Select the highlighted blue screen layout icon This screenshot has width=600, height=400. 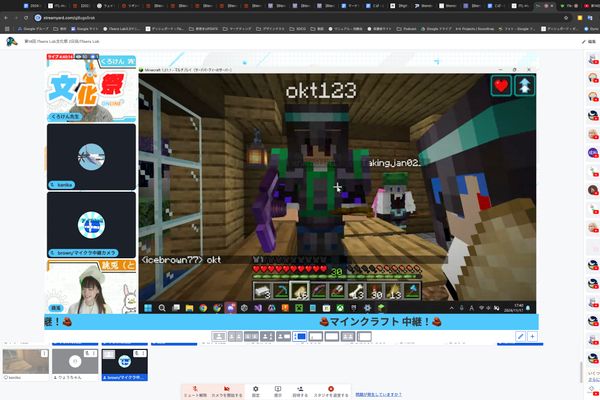point(300,336)
